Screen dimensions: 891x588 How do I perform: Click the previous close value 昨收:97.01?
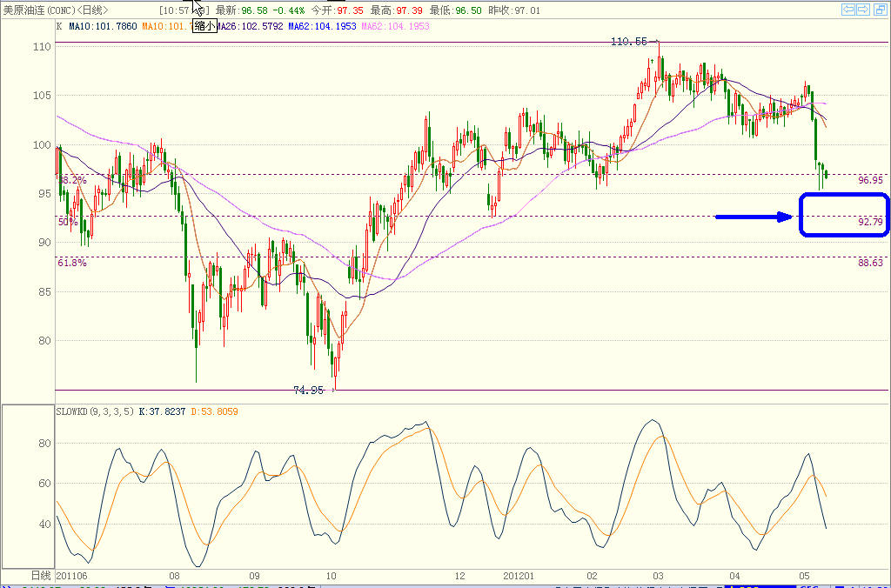click(514, 10)
